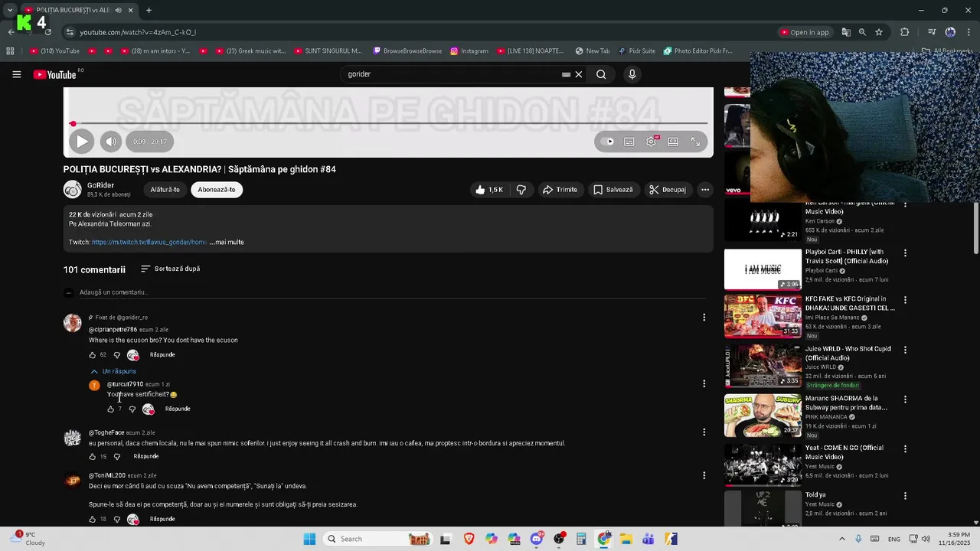Viewport: 980px width, 551px height.
Task: Open the Windows Start menu
Action: [309, 540]
